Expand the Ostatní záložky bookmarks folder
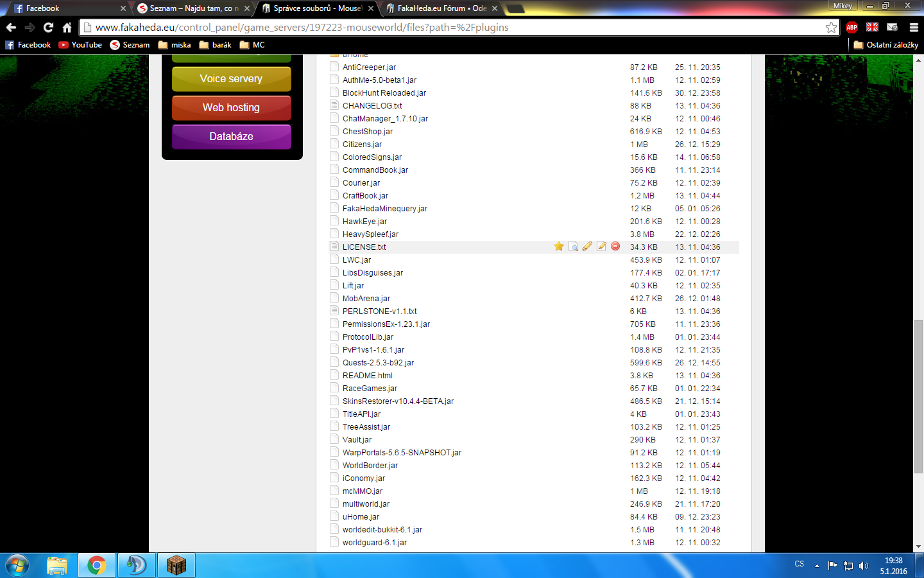 [886, 45]
